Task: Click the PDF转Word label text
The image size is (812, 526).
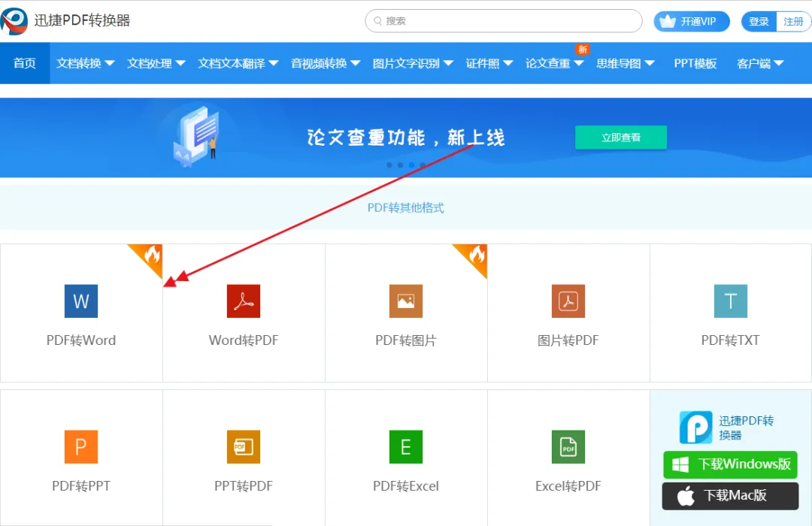Action: click(80, 340)
